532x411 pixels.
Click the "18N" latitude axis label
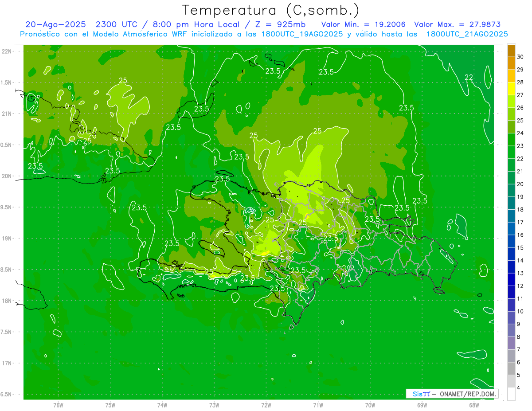click(x=7, y=301)
